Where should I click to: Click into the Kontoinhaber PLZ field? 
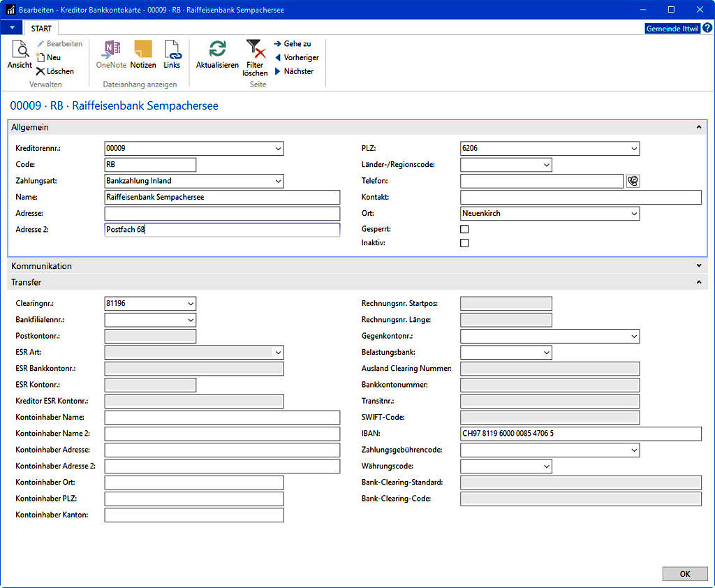194,499
